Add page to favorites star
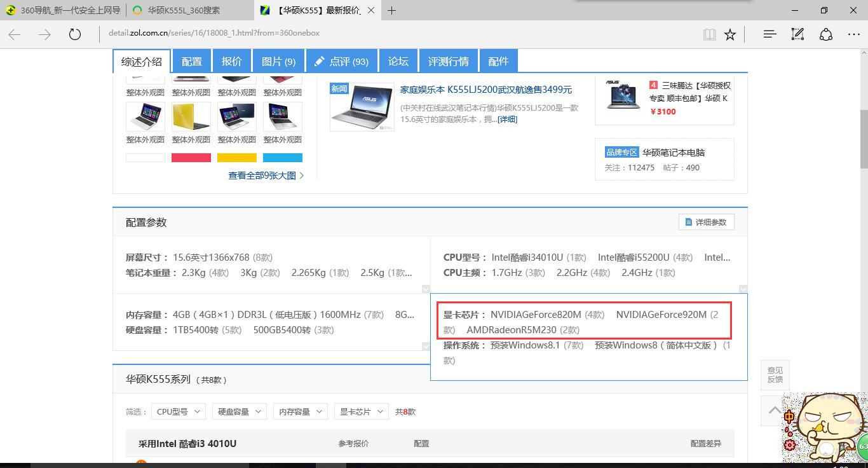The width and height of the screenshot is (868, 468). tap(730, 34)
